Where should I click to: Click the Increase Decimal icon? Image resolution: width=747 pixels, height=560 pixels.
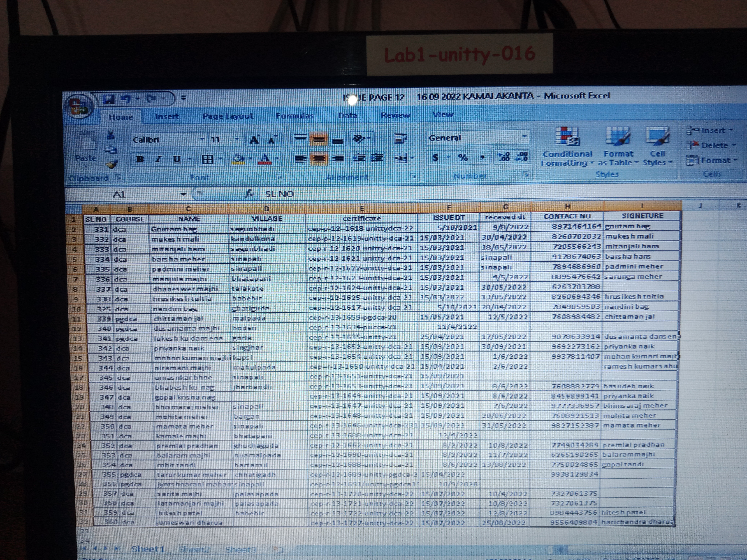point(504,157)
